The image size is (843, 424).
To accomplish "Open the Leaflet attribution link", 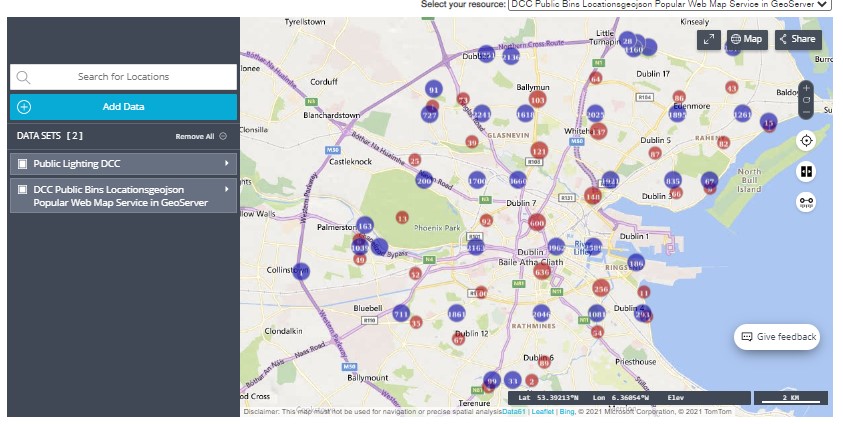I will (x=543, y=412).
